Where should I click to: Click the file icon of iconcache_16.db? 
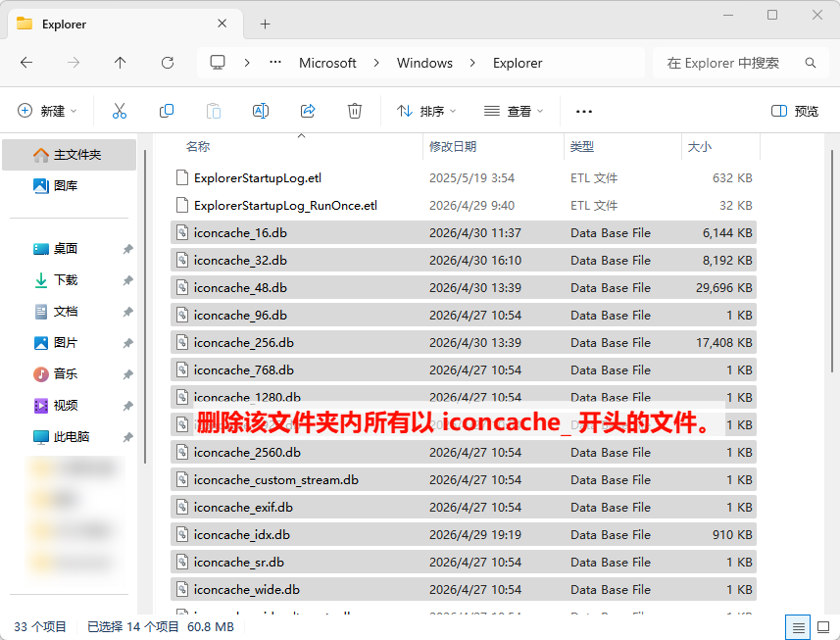coord(182,232)
